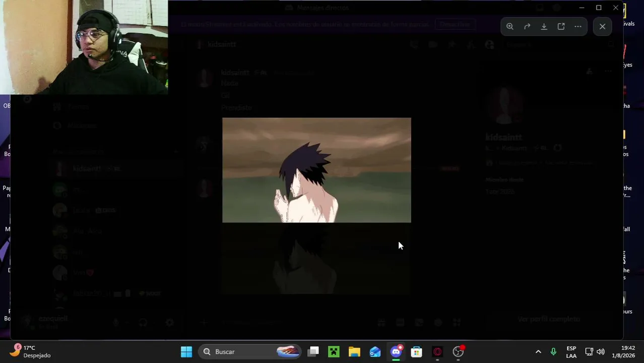Open the Windows Start menu
This screenshot has width=644, height=363.
[x=186, y=351]
